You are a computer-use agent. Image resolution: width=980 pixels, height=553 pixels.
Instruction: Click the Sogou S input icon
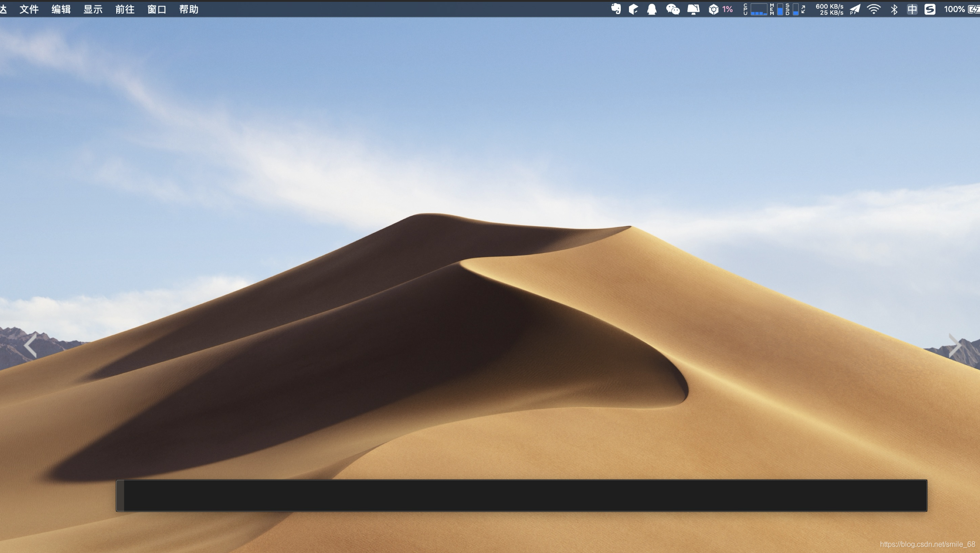click(x=930, y=9)
